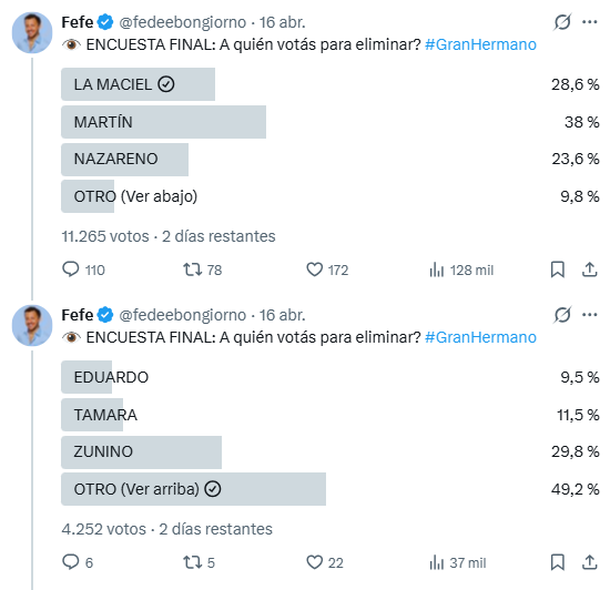This screenshot has height=590, width=610.
Task: Open #GranHermano hashtag in first tweet
Action: pyautogui.click(x=479, y=45)
